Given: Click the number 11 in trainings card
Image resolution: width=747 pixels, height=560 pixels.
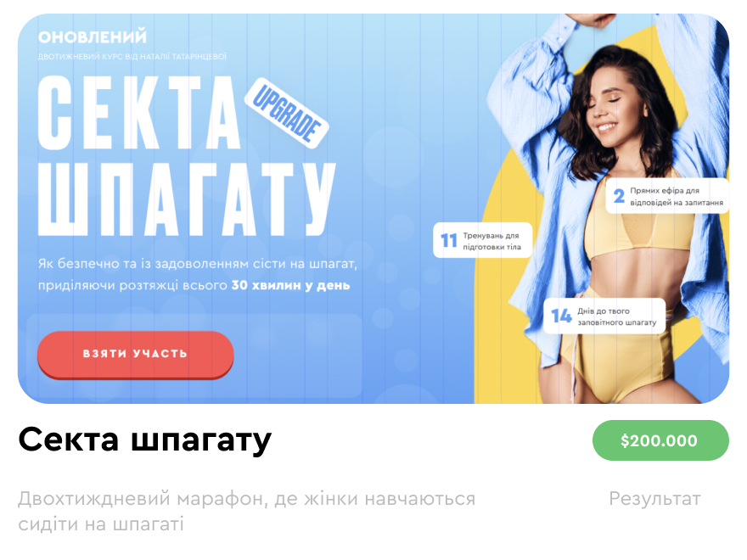Looking at the screenshot, I should click(449, 240).
